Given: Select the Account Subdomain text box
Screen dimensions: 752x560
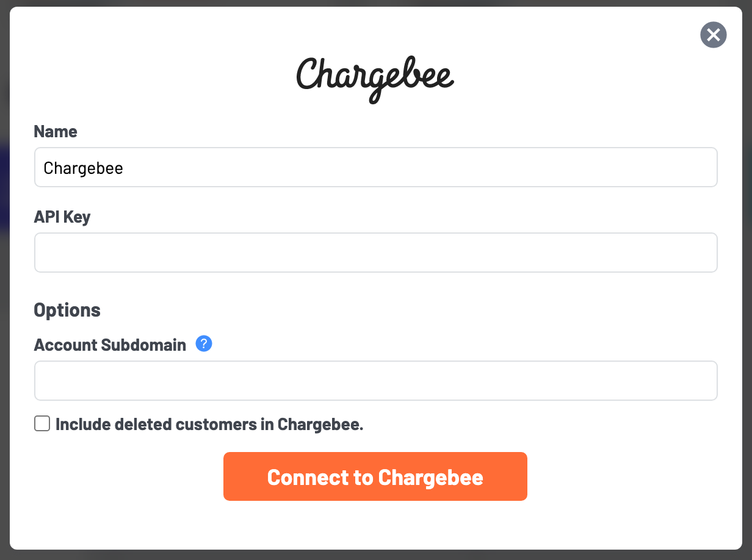Looking at the screenshot, I should [x=376, y=381].
